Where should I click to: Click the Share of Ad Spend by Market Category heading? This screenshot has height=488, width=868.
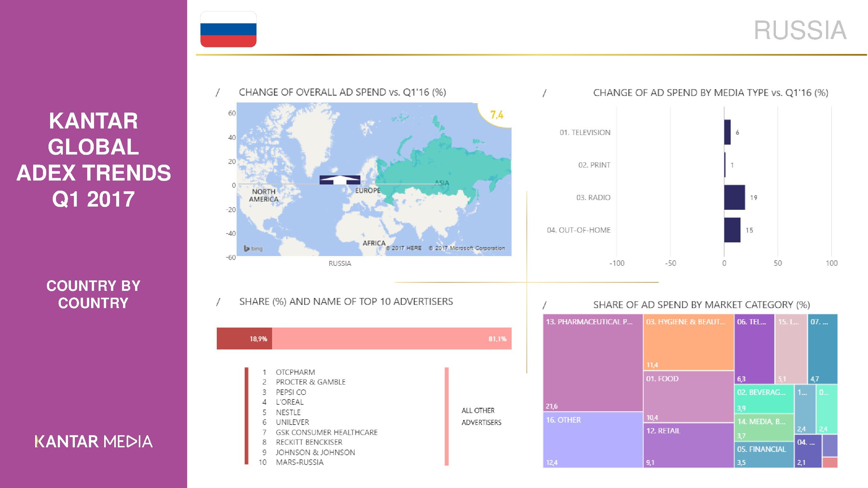[x=702, y=305]
